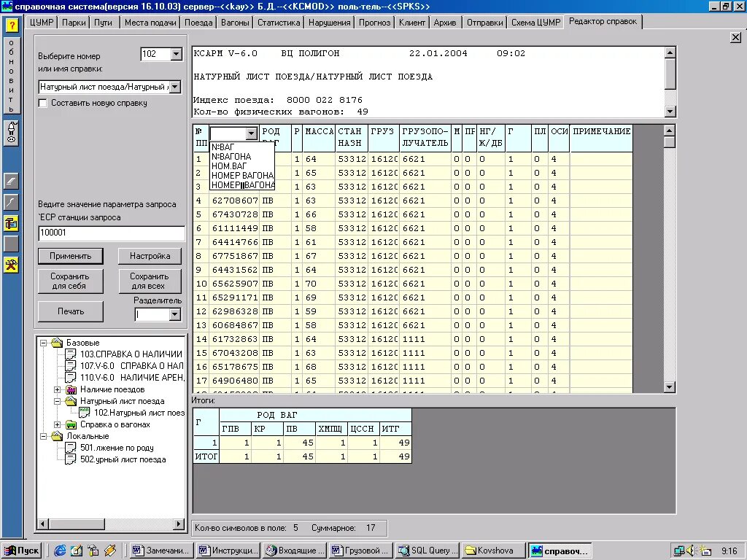747x560 pixels.
Task: Open the Схема ЦУМР tab
Action: [535, 23]
